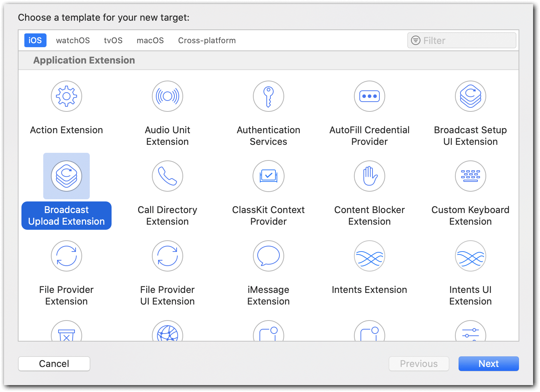
Task: Pick the iMessage Extension speech bubble icon
Action: click(269, 256)
